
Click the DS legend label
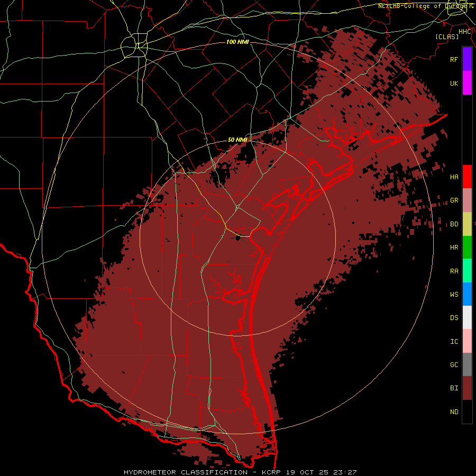(454, 318)
